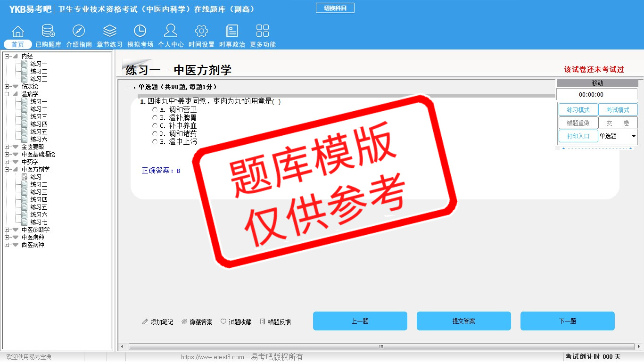This screenshot has width=644, height=362.
Task: Expand the 中医基础理论 tree node
Action: (7, 154)
